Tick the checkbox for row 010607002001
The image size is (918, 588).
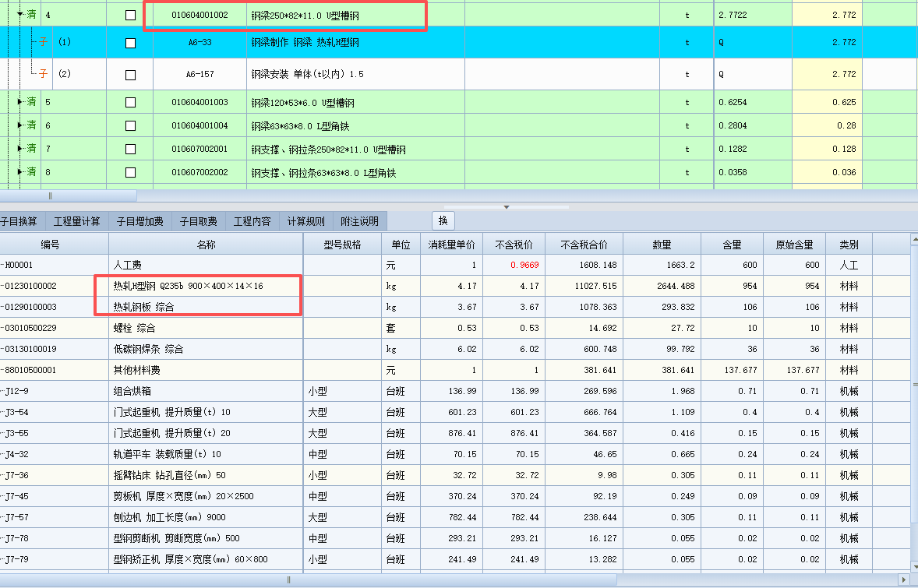(131, 150)
